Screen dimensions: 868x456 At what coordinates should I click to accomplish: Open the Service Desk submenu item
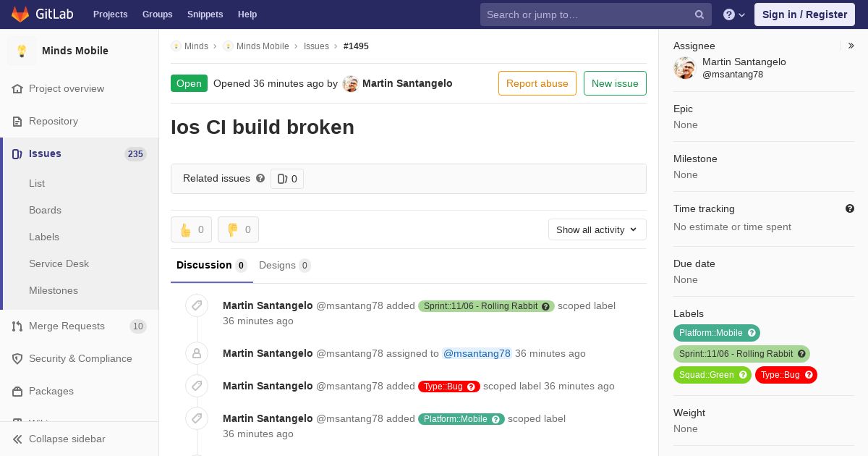point(59,263)
